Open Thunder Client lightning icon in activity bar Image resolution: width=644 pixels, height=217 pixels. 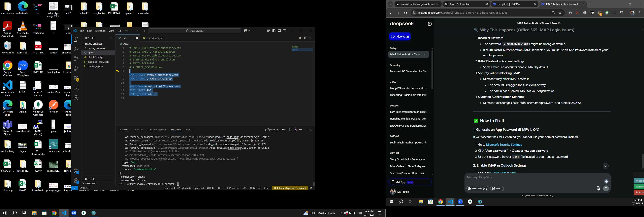pos(76,98)
